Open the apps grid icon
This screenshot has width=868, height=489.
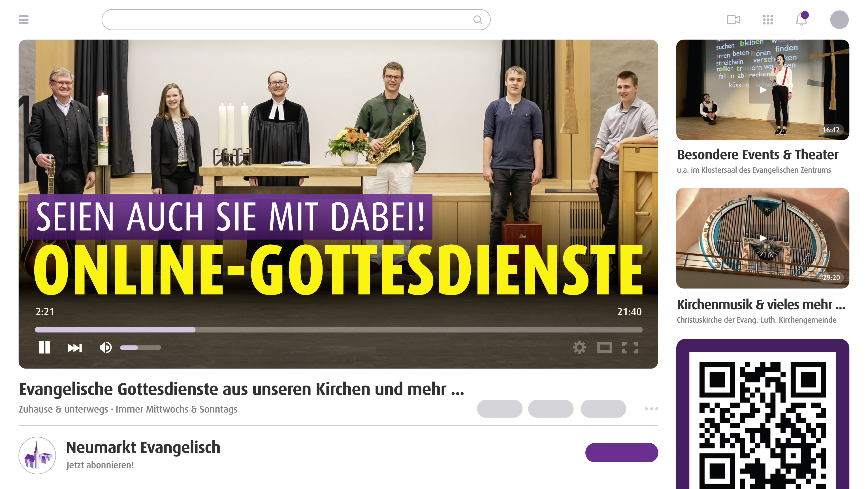pyautogui.click(x=767, y=20)
